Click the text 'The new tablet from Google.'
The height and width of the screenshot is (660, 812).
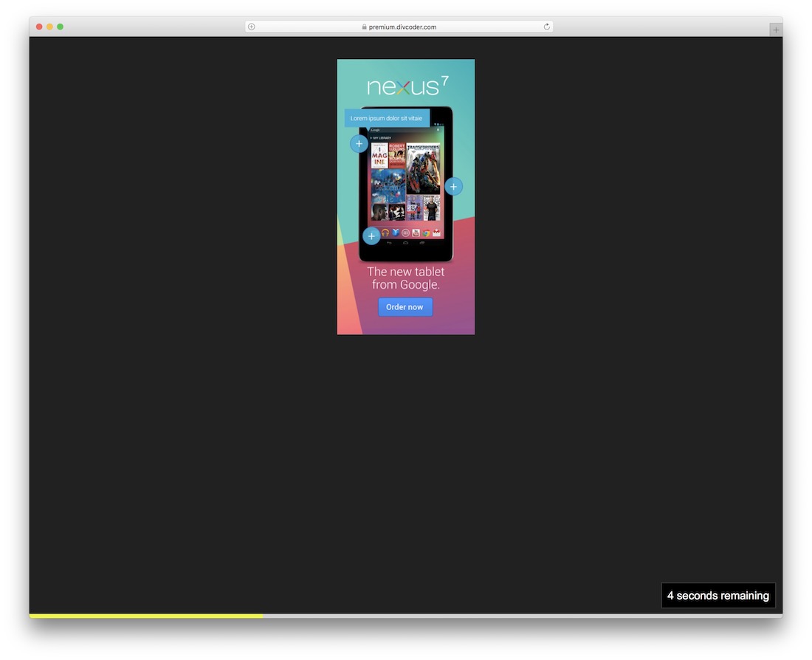[x=405, y=278]
